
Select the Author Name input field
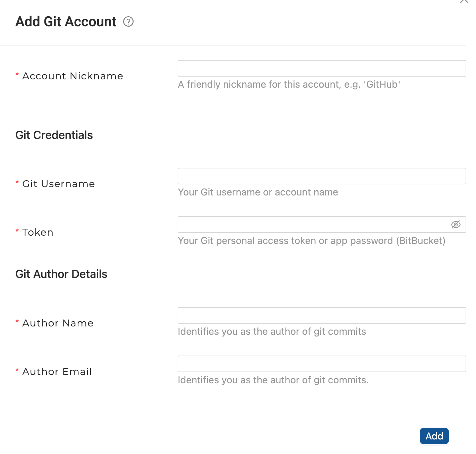point(322,315)
